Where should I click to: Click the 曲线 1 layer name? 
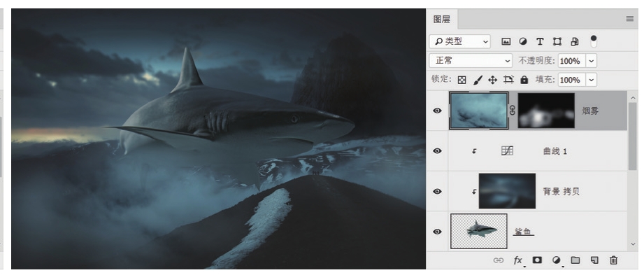pyautogui.click(x=555, y=151)
